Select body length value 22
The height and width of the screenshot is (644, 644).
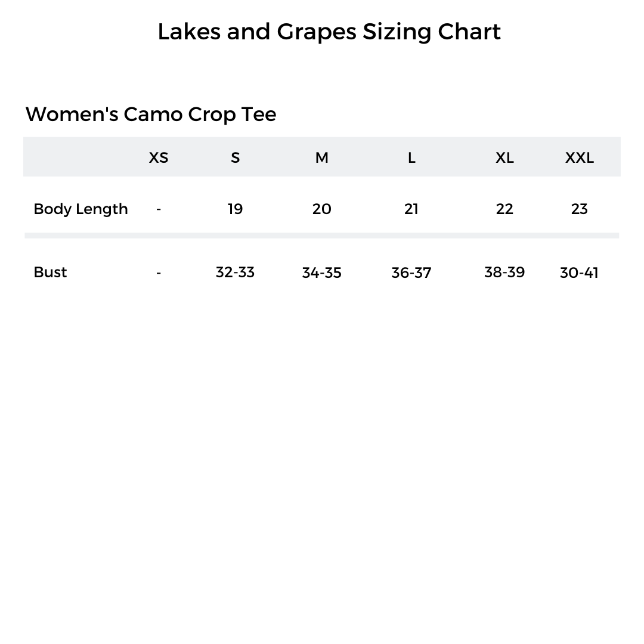504,209
